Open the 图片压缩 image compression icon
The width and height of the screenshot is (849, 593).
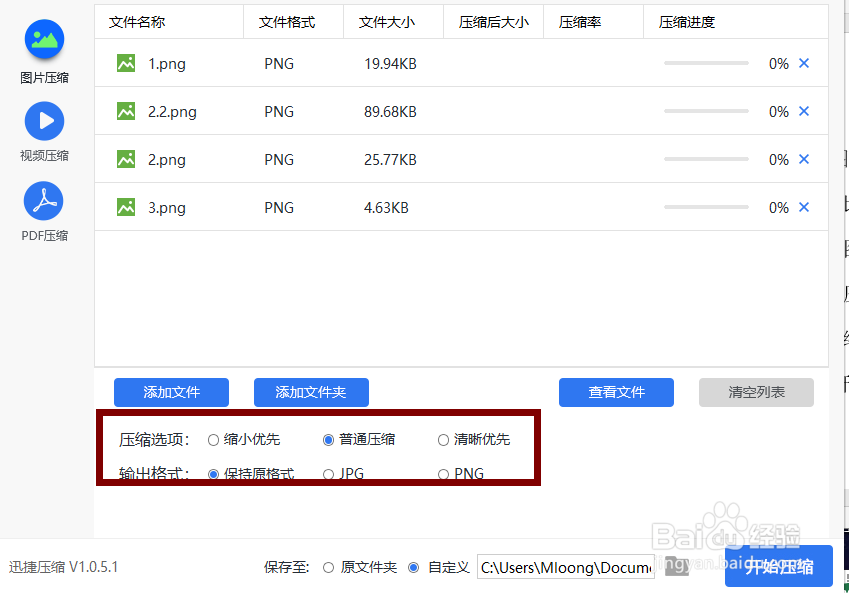44,39
